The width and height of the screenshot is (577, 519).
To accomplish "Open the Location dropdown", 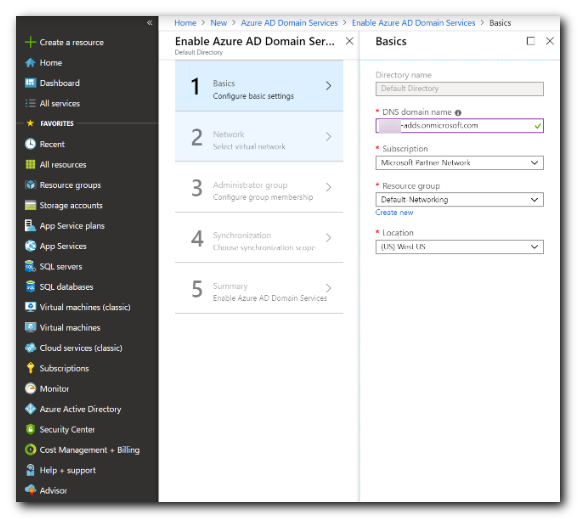I will [x=459, y=247].
